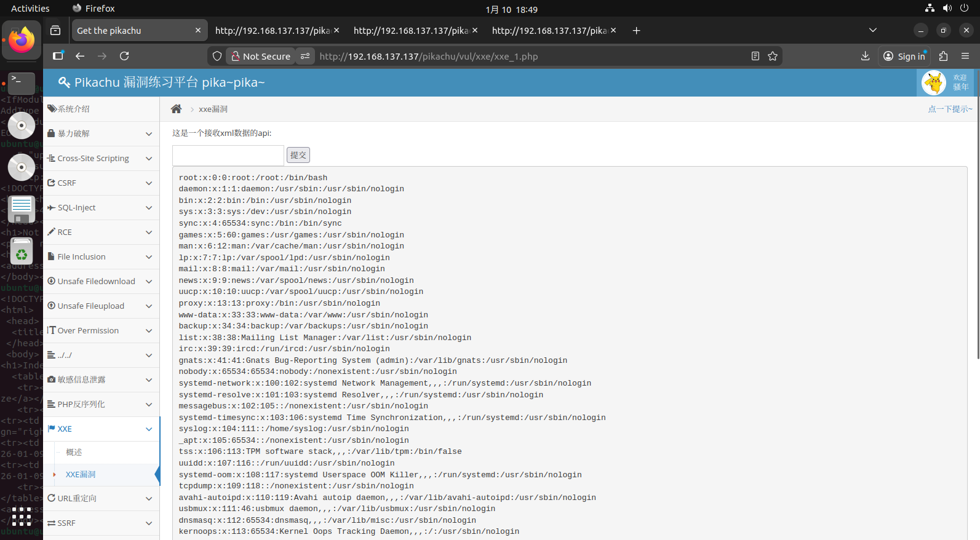Click the volume icon in top bar
980x540 pixels.
[947, 8]
